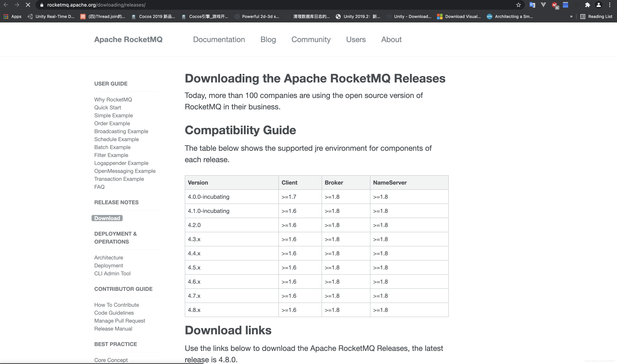The image size is (617, 364).
Task: Click the NameServer column header
Action: click(x=409, y=183)
